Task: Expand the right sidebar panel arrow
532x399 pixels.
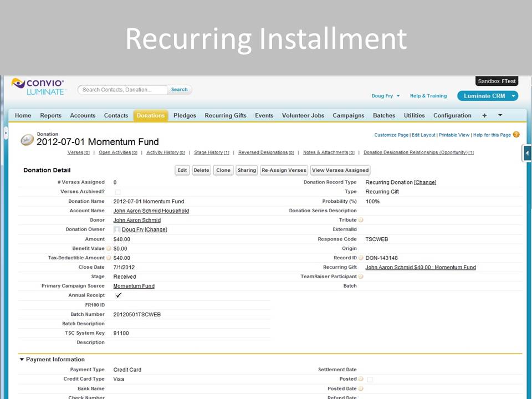Action: [527, 154]
